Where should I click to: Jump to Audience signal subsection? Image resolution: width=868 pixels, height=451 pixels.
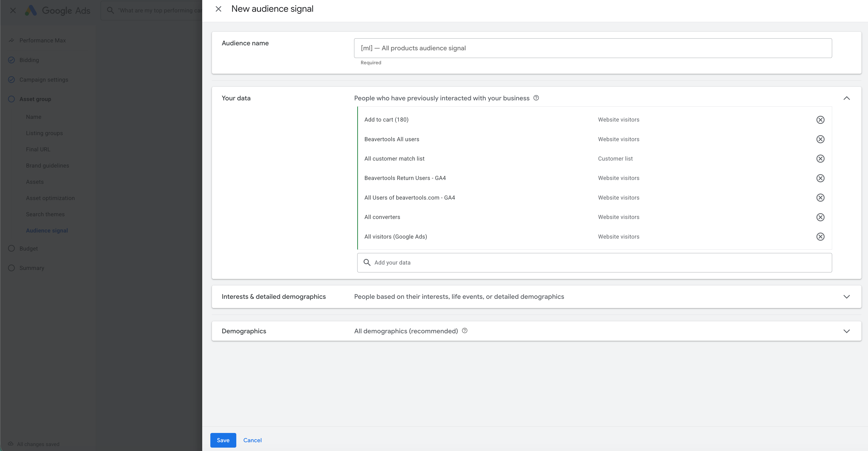tap(47, 230)
